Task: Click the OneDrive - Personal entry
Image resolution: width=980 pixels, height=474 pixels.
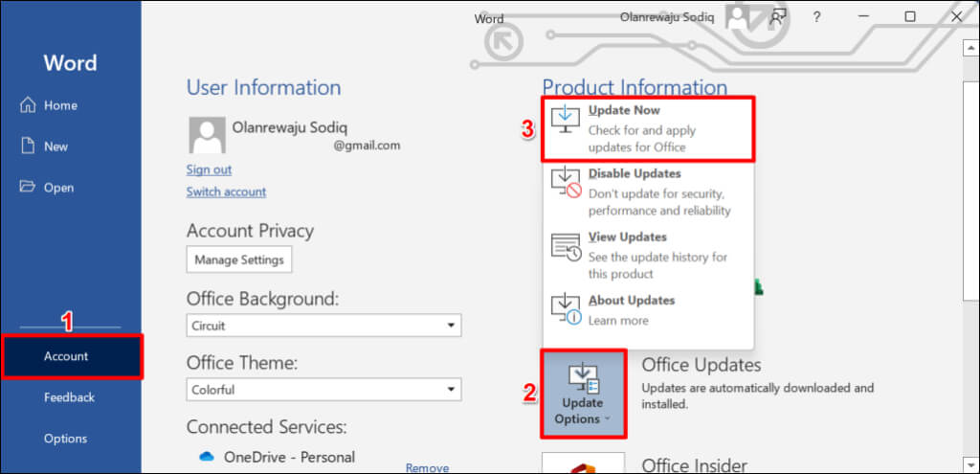Action: [289, 457]
